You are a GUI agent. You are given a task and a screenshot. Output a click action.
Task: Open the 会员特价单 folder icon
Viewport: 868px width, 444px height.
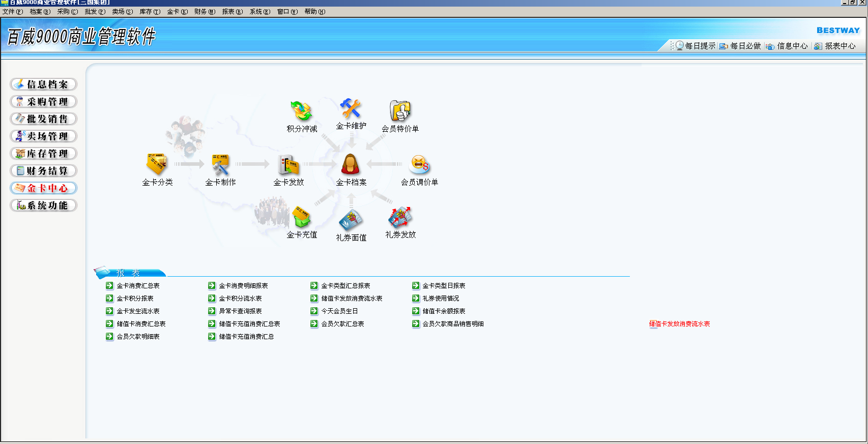tap(400, 111)
